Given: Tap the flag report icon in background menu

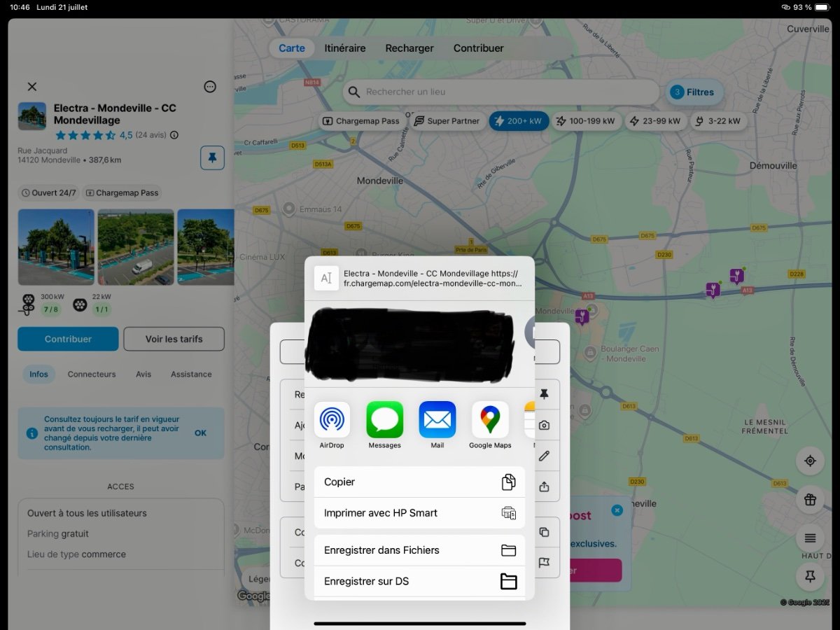Looking at the screenshot, I should coord(544,562).
